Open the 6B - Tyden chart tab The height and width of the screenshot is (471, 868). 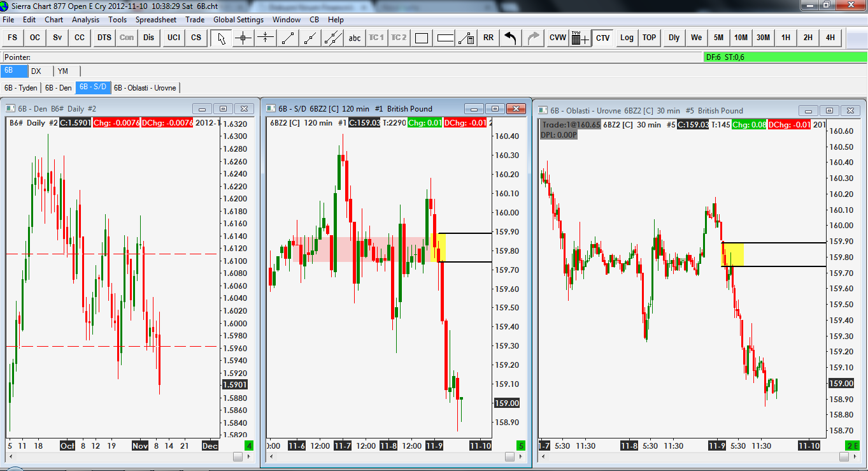coord(21,87)
